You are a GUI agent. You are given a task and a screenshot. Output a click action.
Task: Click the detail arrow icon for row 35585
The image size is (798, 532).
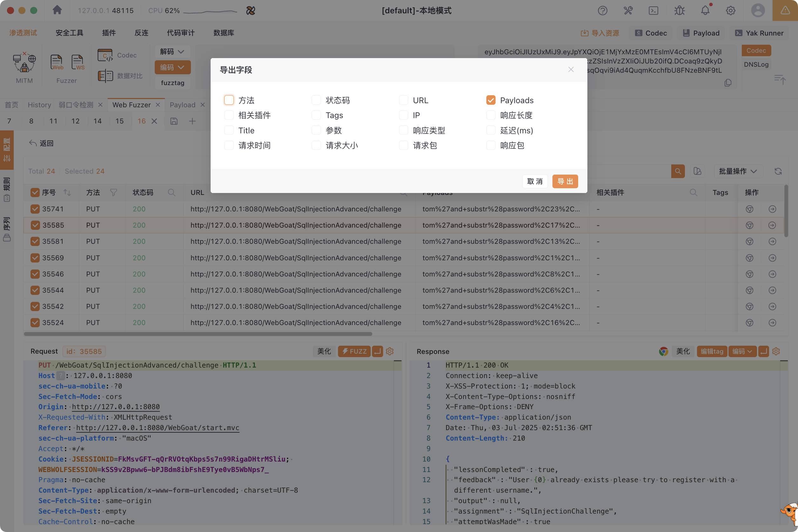click(x=772, y=225)
